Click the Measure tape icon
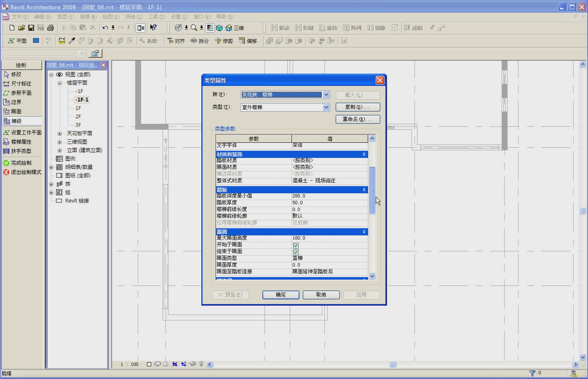 click(62, 41)
